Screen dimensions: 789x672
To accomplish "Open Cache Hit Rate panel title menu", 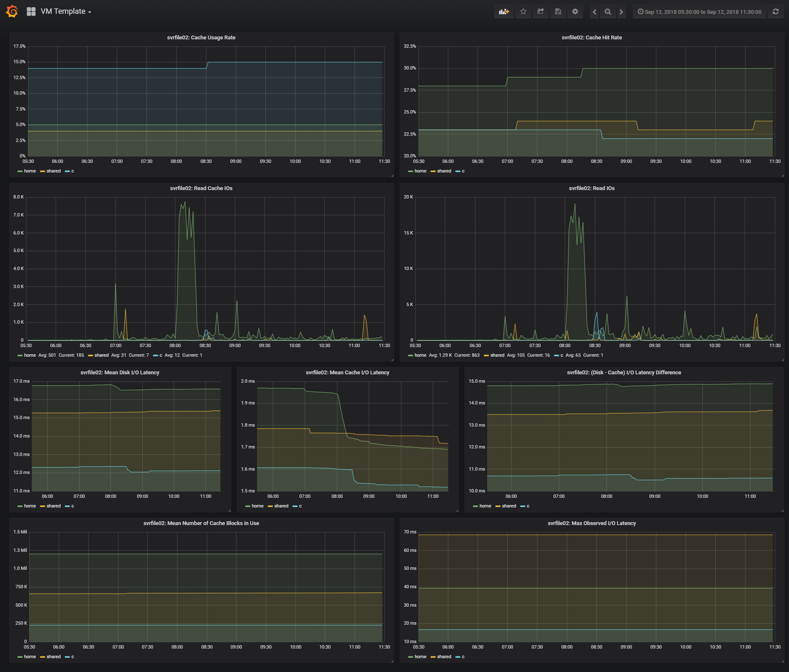I will pos(591,38).
